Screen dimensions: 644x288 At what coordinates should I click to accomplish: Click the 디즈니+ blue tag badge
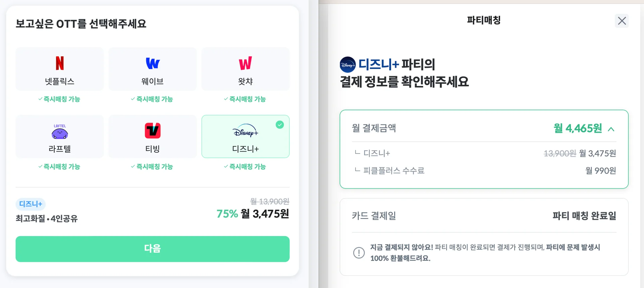point(31,204)
